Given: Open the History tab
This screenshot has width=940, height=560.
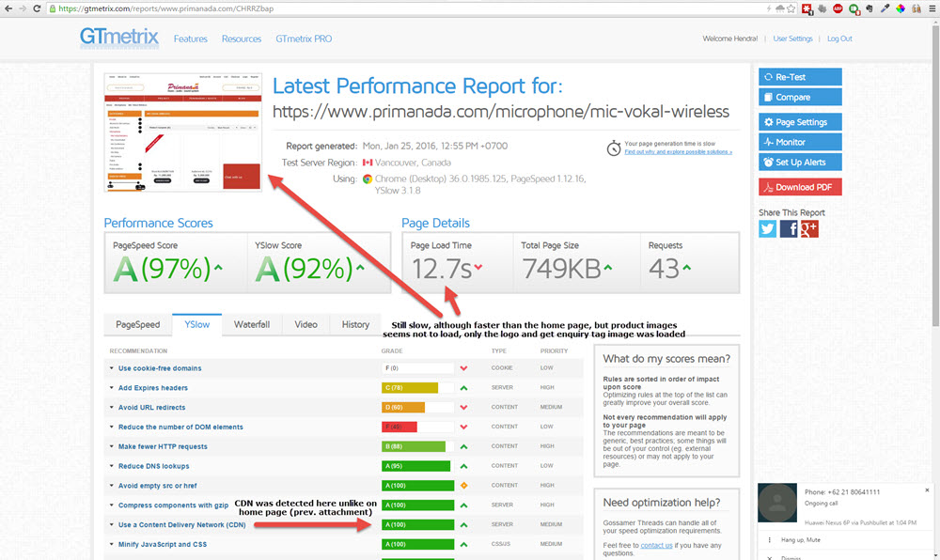Looking at the screenshot, I should (x=355, y=324).
